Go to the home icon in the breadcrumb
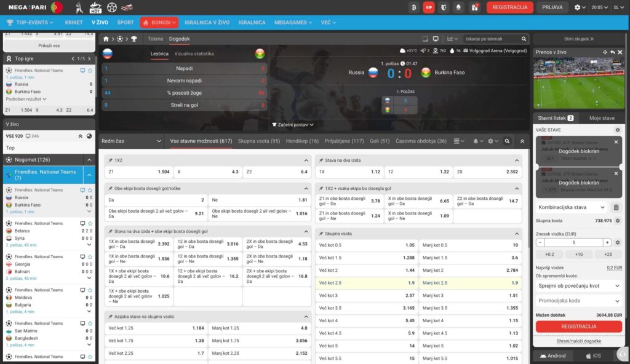Image resolution: width=630 pixels, height=364 pixels. pyautogui.click(x=106, y=39)
